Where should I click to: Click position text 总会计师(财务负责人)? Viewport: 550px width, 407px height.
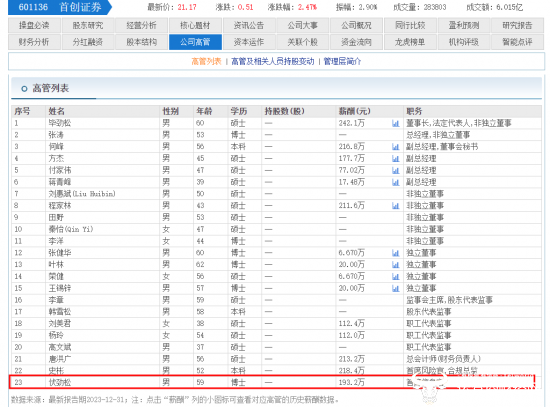[x=443, y=359]
